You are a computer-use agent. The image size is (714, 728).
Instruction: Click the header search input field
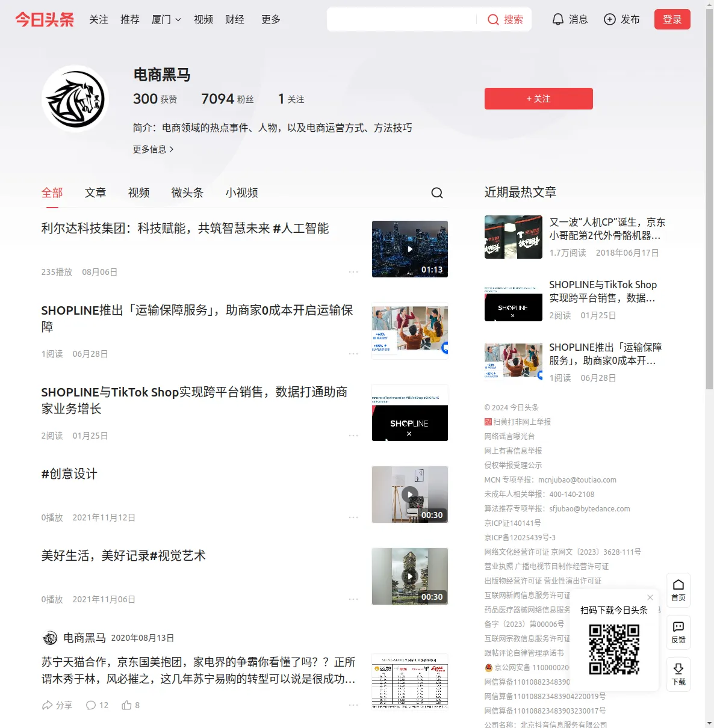pos(402,19)
